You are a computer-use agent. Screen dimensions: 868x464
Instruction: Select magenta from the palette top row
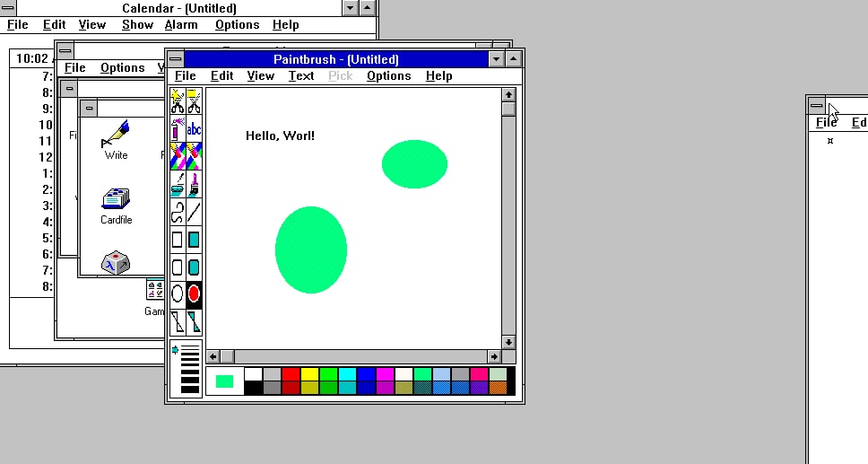(x=385, y=374)
